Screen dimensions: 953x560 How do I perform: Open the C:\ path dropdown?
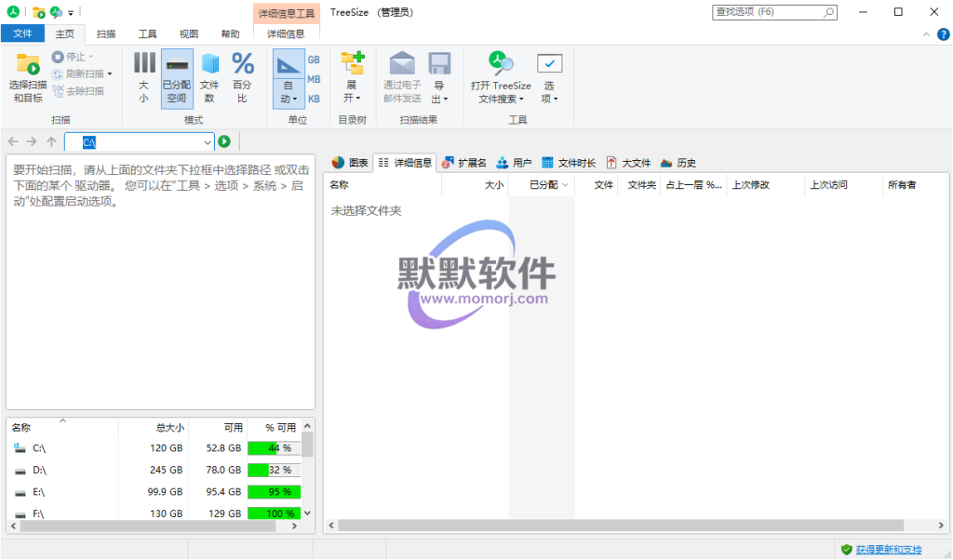click(208, 142)
